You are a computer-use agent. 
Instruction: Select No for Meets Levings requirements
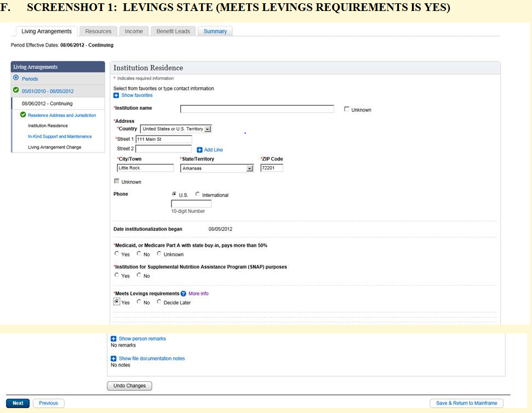click(139, 302)
